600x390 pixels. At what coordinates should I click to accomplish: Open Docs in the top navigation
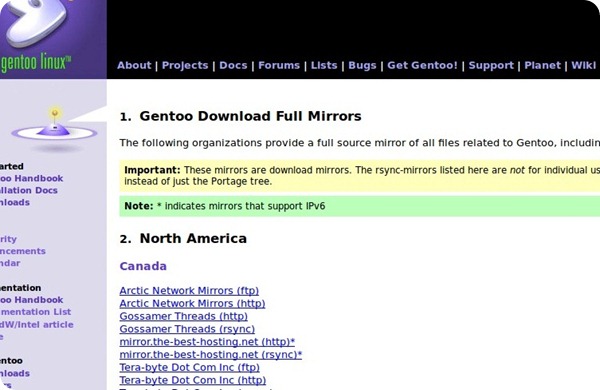tap(233, 65)
